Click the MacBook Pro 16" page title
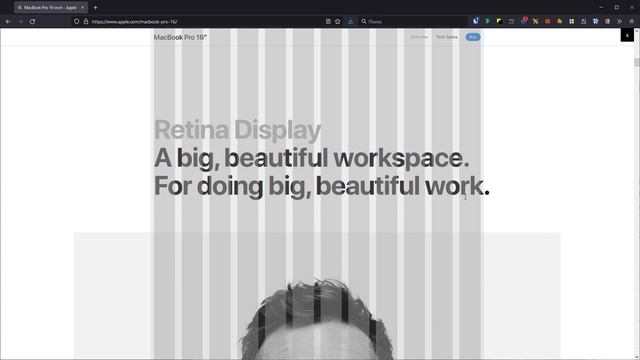Viewport: 640px width, 360px height. [180, 37]
